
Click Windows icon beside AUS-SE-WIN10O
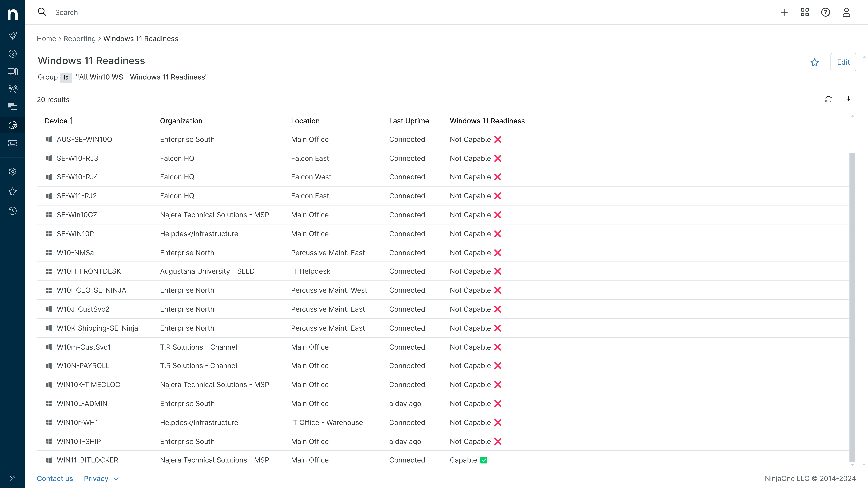[49, 139]
